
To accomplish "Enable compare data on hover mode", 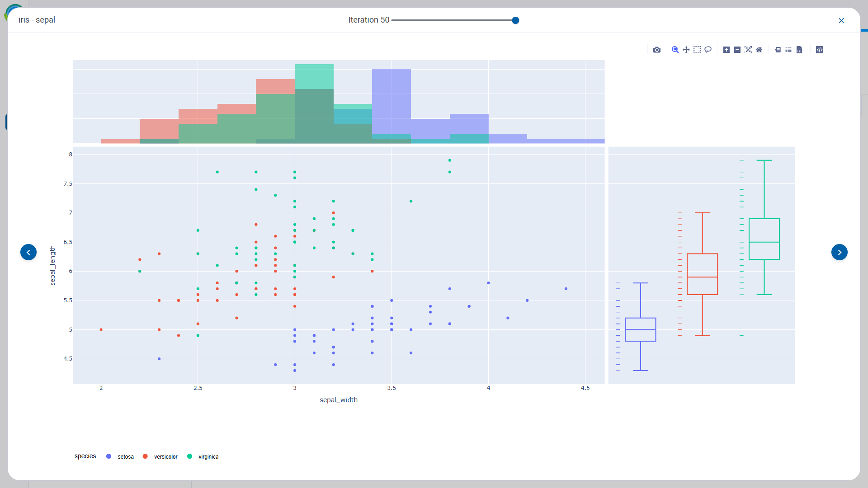I will coord(789,50).
